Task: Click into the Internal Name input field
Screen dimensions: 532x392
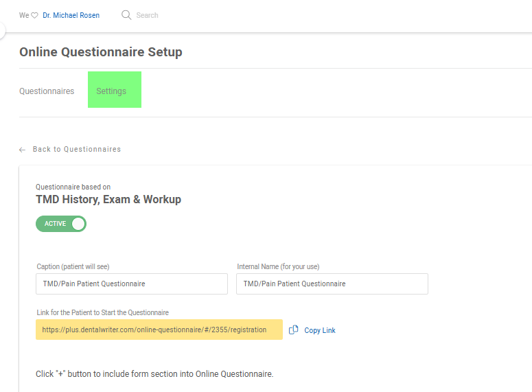Action: tap(332, 284)
